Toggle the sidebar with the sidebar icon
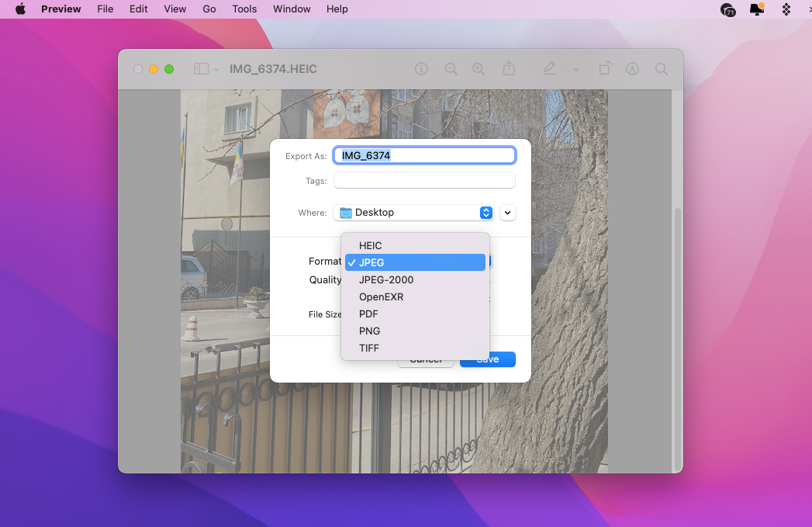The height and width of the screenshot is (527, 812). coord(200,68)
